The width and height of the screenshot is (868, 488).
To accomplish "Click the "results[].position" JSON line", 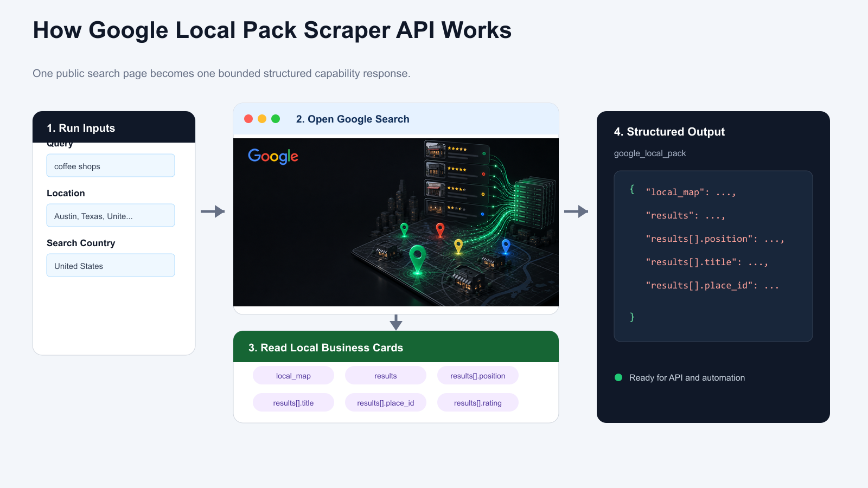I will click(715, 239).
